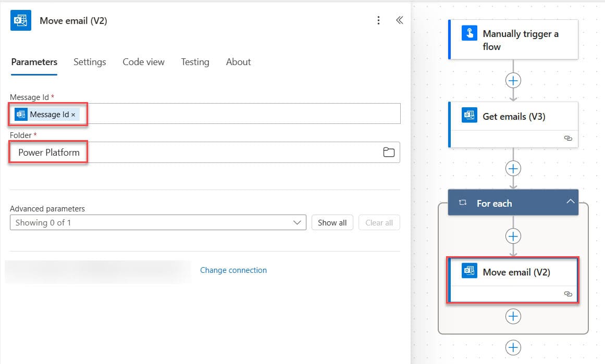Open the Code view tab

tap(143, 62)
